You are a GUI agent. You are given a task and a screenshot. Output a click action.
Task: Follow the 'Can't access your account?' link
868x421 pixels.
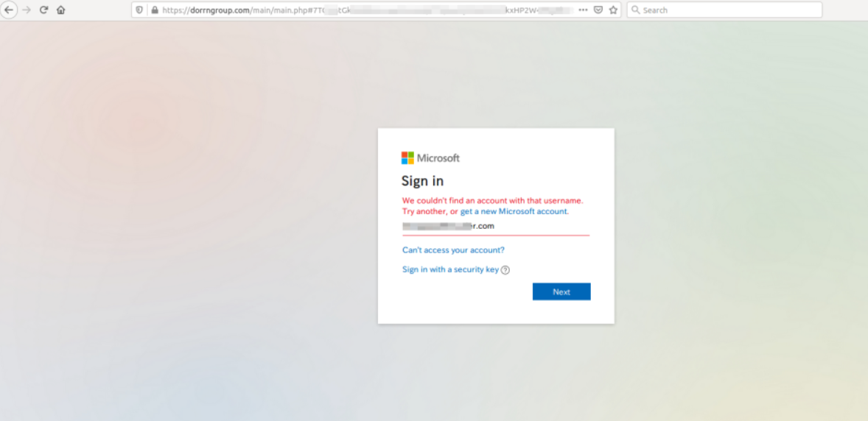click(453, 250)
